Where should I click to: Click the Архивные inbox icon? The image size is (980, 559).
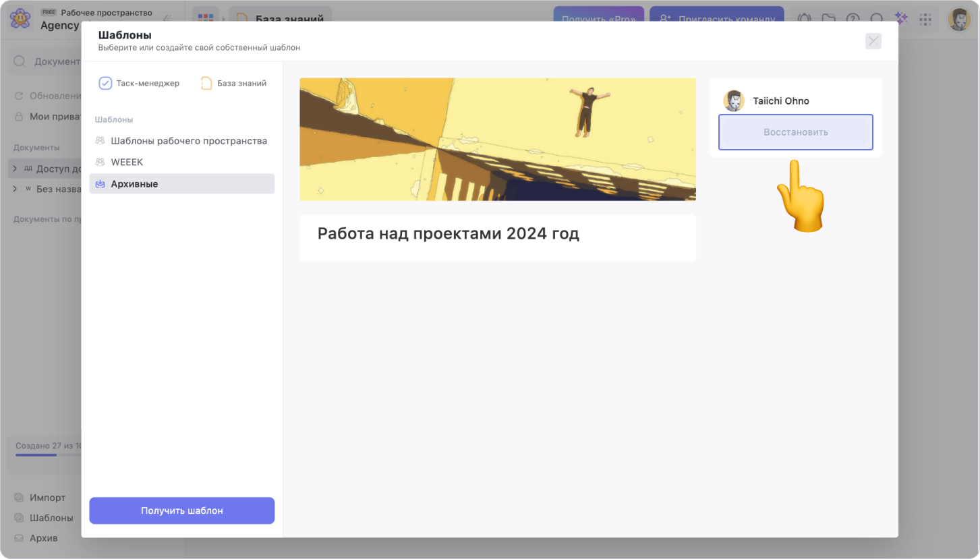pos(100,184)
